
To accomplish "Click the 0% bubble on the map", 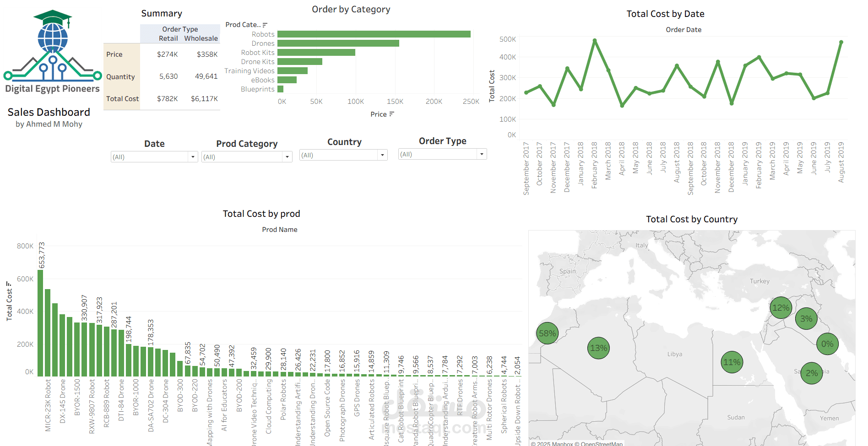I will [x=827, y=344].
